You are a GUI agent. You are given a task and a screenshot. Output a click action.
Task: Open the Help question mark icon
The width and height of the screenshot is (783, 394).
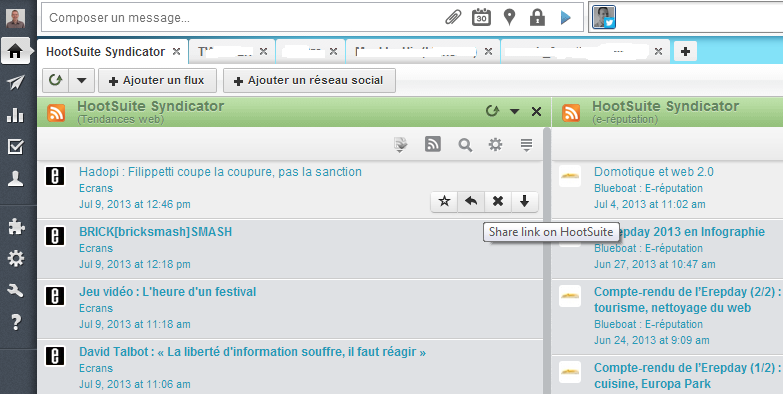point(15,323)
